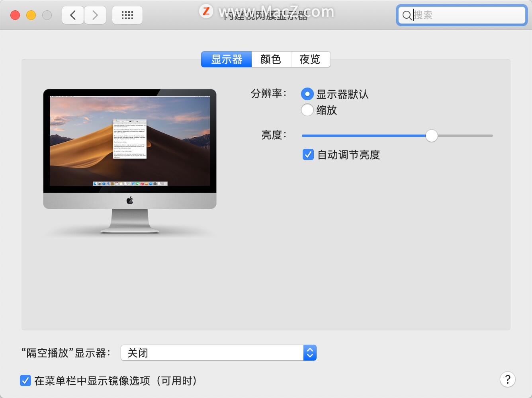The height and width of the screenshot is (398, 532).
Task: Switch to the 颜色 tab
Action: [271, 59]
